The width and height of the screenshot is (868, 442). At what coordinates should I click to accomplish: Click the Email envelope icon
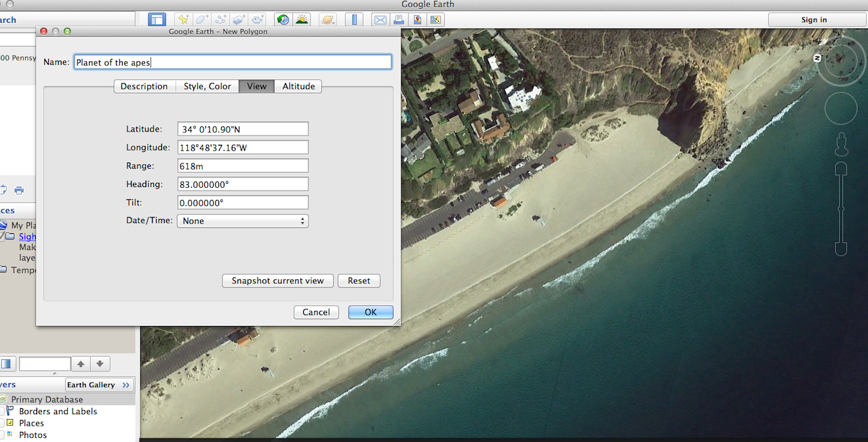click(x=380, y=20)
